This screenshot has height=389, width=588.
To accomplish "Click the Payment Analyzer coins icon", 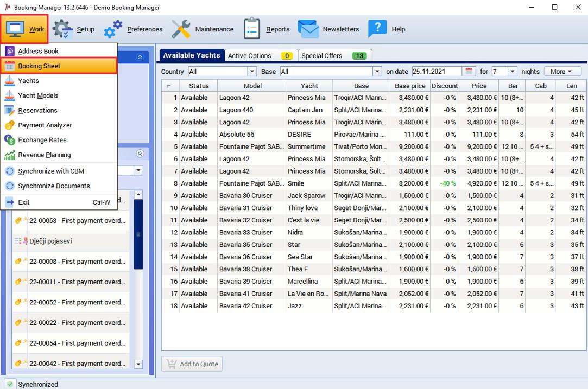I will pyautogui.click(x=10, y=125).
